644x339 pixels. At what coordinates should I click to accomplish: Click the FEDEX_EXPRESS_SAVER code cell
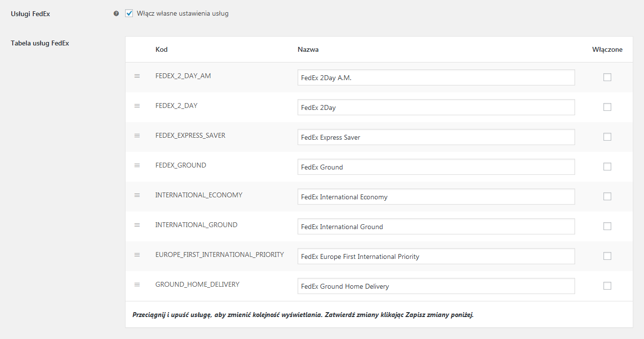(x=191, y=135)
